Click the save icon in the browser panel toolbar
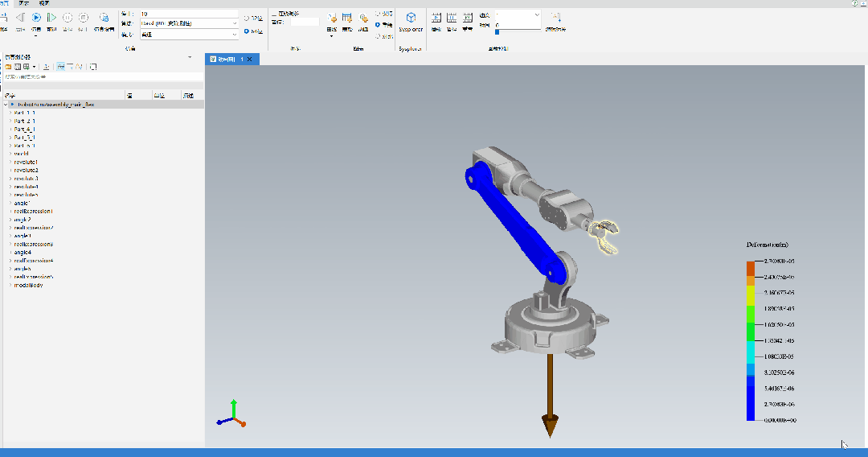The width and height of the screenshot is (868, 457). [17, 67]
